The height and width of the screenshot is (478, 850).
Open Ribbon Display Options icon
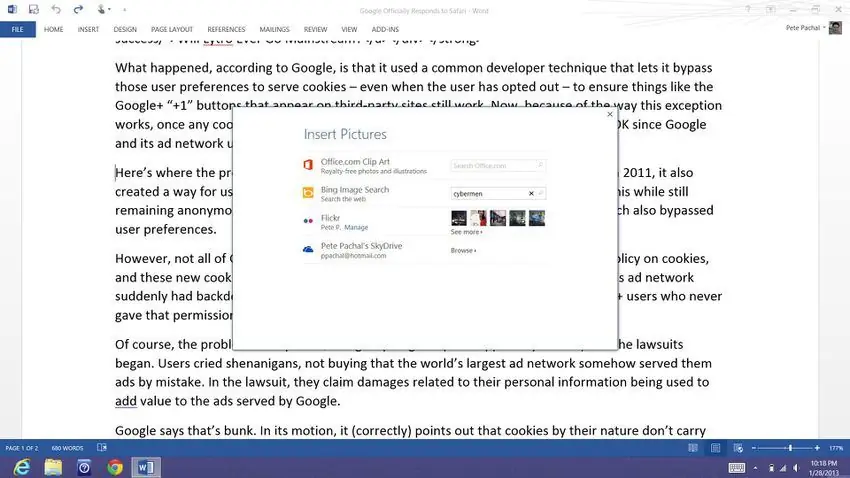click(x=770, y=9)
